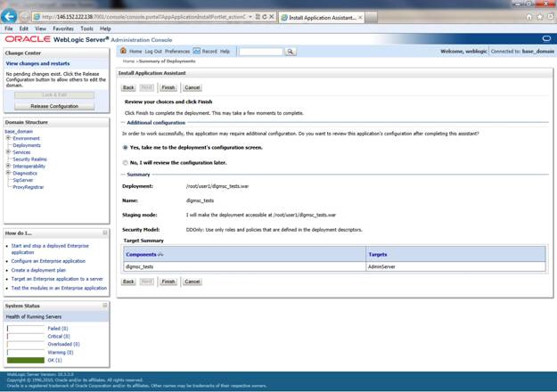Click the Home icon in console toolbar

click(x=124, y=52)
